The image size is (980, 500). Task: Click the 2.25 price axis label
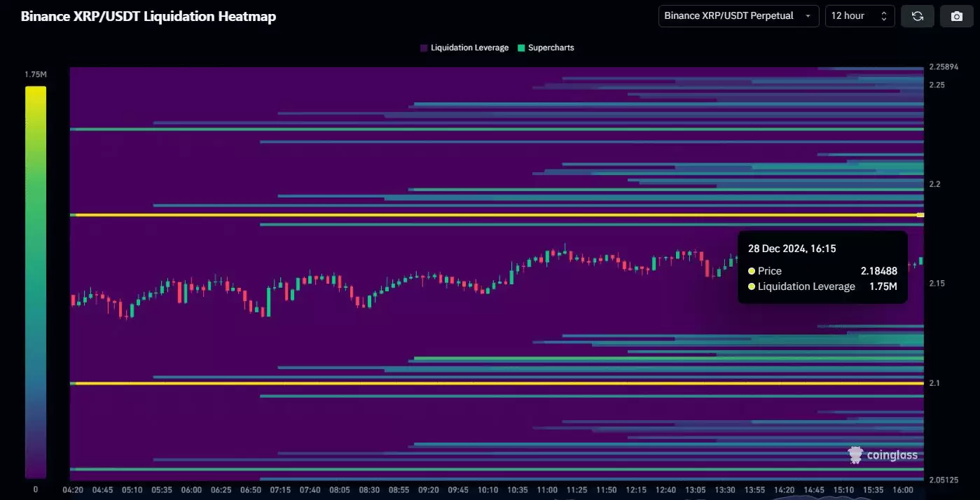pyautogui.click(x=937, y=85)
